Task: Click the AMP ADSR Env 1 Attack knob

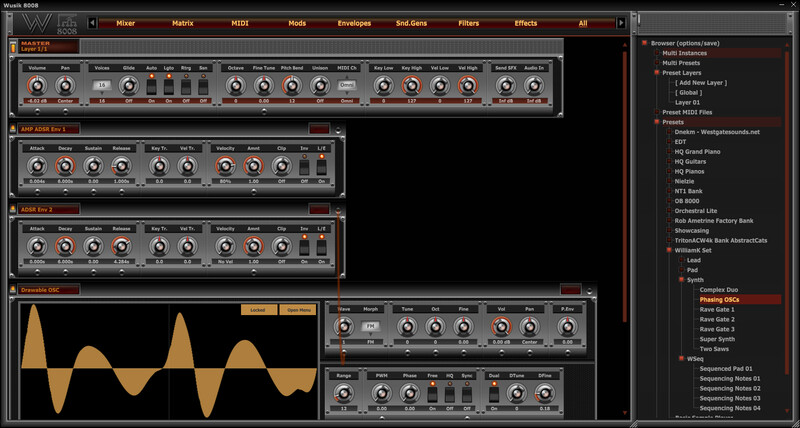Action: point(37,166)
